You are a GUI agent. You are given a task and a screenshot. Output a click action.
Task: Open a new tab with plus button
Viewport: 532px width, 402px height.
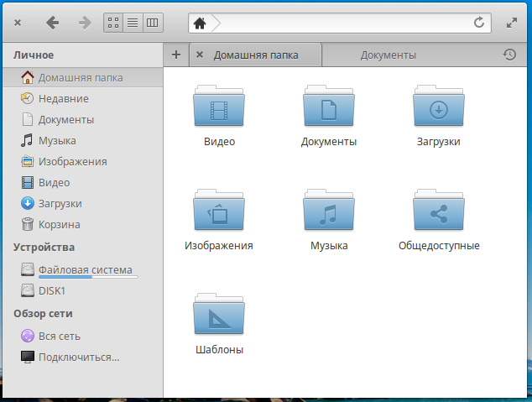pos(176,55)
